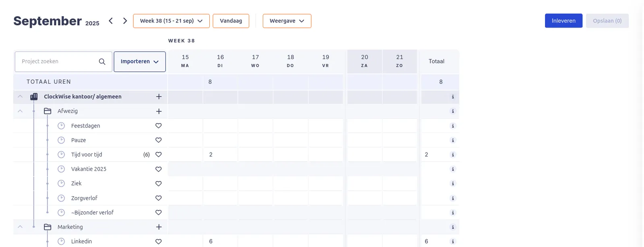
Task: Show info for ClockWise kantoor/ algemeen row
Action: 453,97
